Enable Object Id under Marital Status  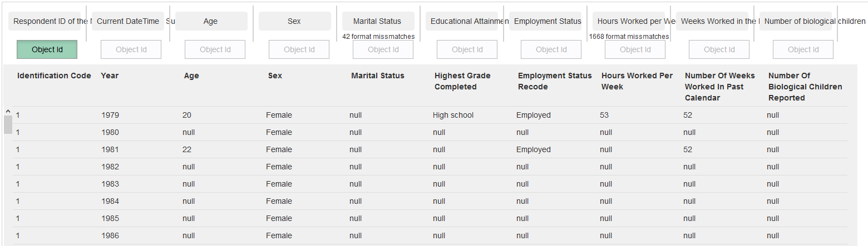(383, 49)
